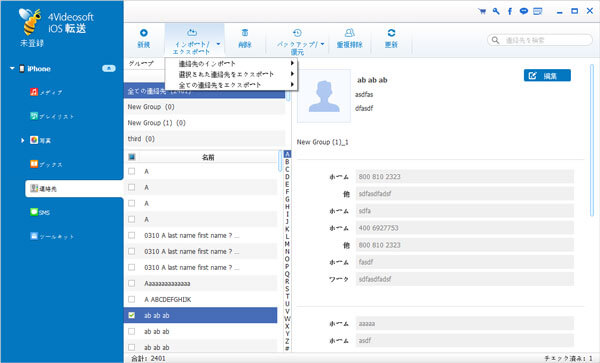This screenshot has height=363, width=600.
Task: Click the バックアップ/復元 toolbar icon
Action: [x=297, y=33]
